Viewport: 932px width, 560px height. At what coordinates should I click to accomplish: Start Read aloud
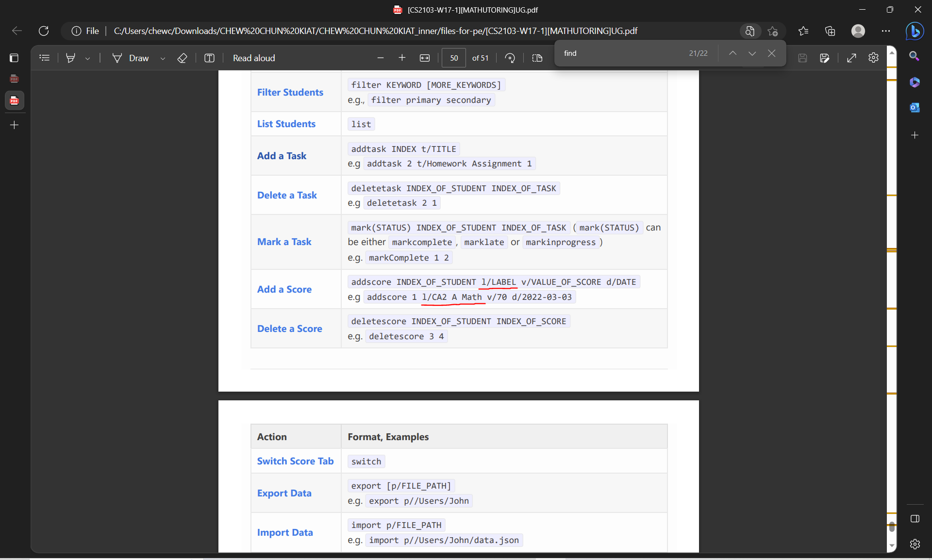click(x=253, y=58)
